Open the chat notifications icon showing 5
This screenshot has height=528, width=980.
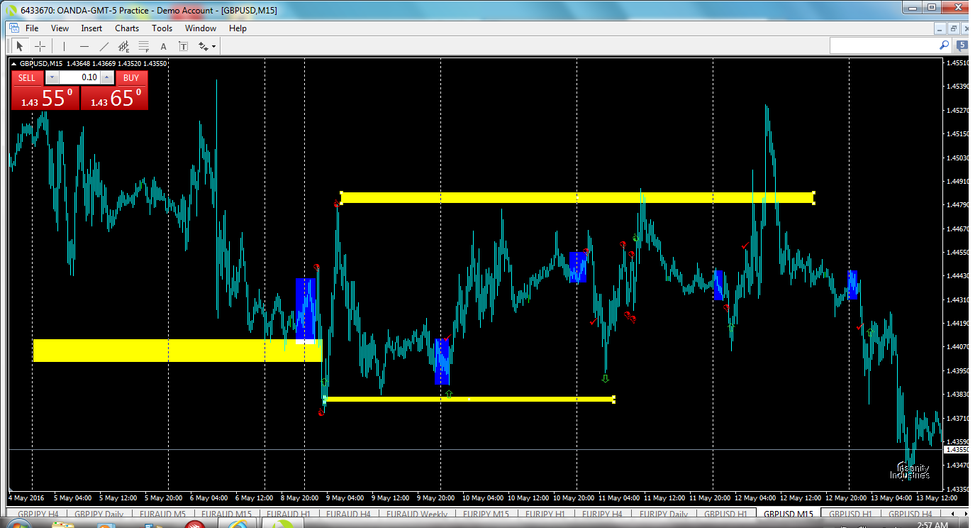point(962,45)
